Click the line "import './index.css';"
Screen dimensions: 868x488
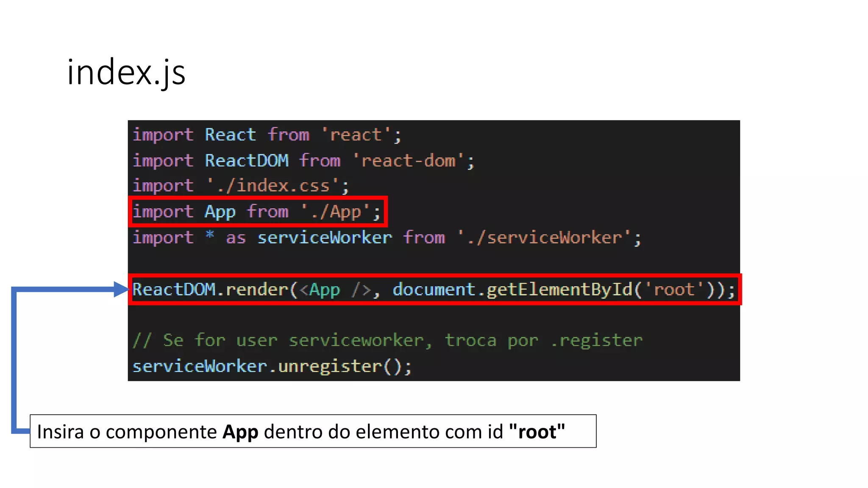tap(241, 186)
